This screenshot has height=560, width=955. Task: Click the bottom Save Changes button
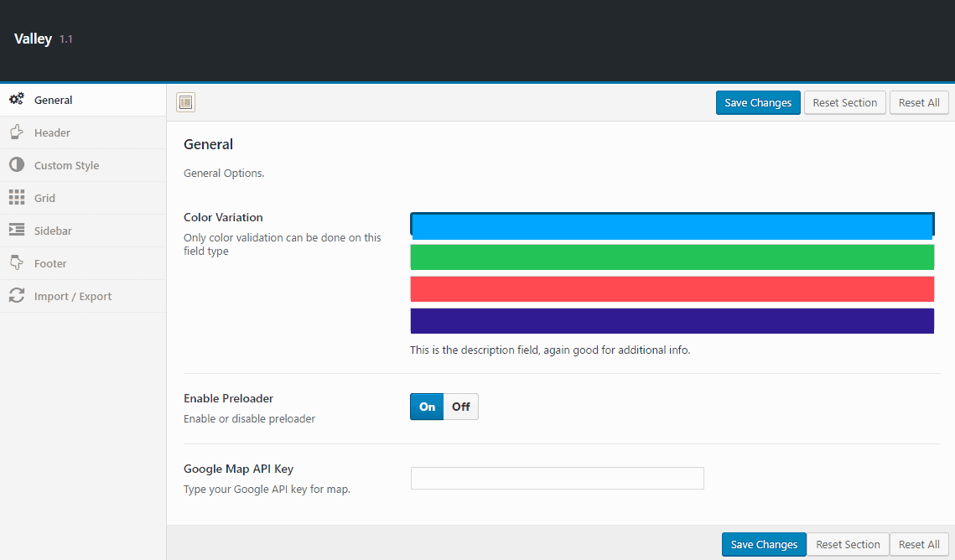pos(764,544)
